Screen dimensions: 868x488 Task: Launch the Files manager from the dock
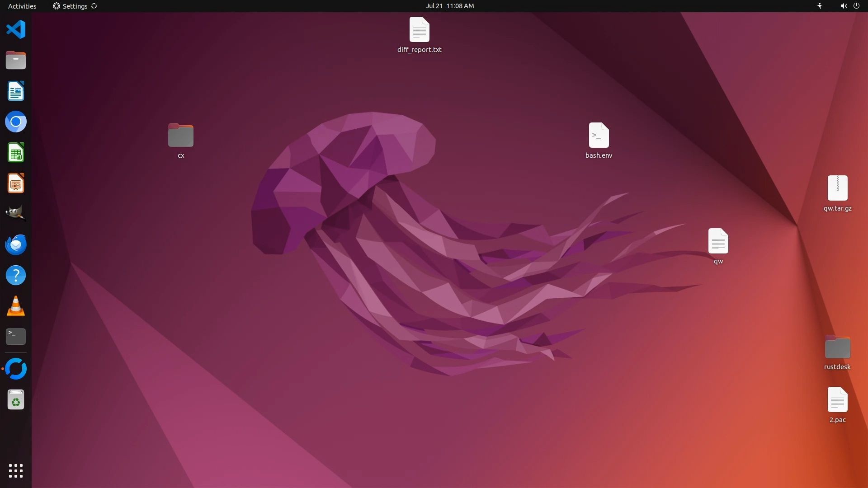pyautogui.click(x=16, y=61)
